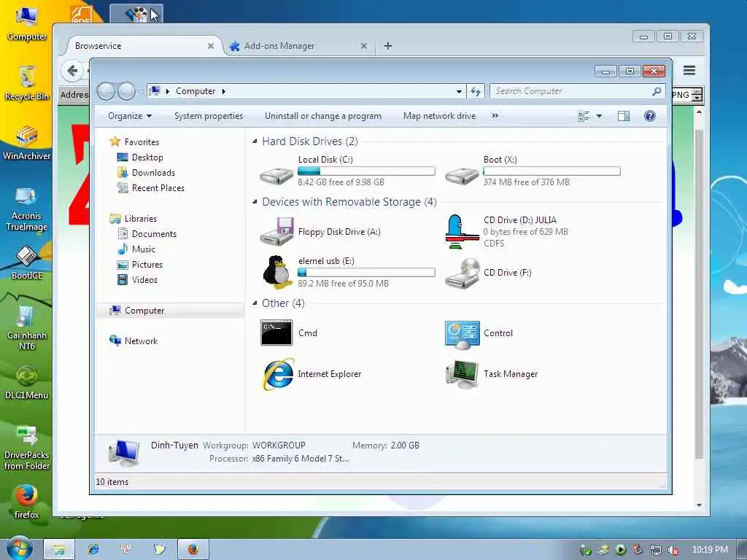
Task: Open Floppy Disk Drive (A:) icon
Action: tap(276, 231)
